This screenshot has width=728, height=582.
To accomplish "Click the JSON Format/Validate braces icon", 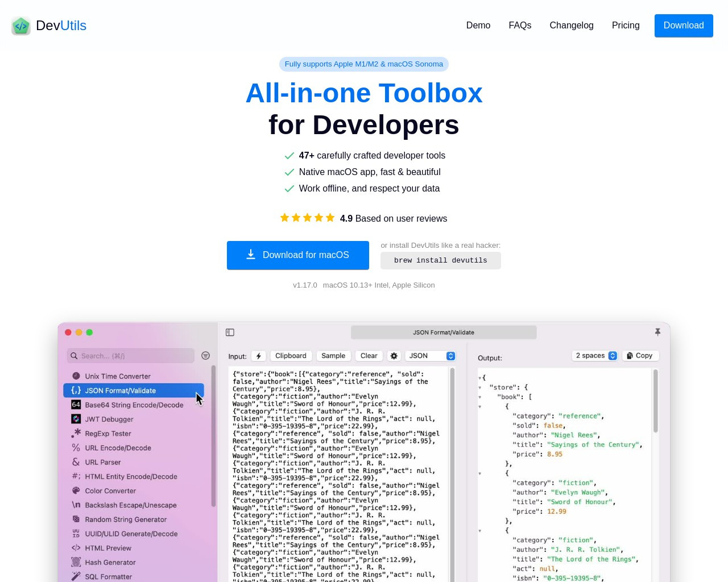I will tap(76, 390).
